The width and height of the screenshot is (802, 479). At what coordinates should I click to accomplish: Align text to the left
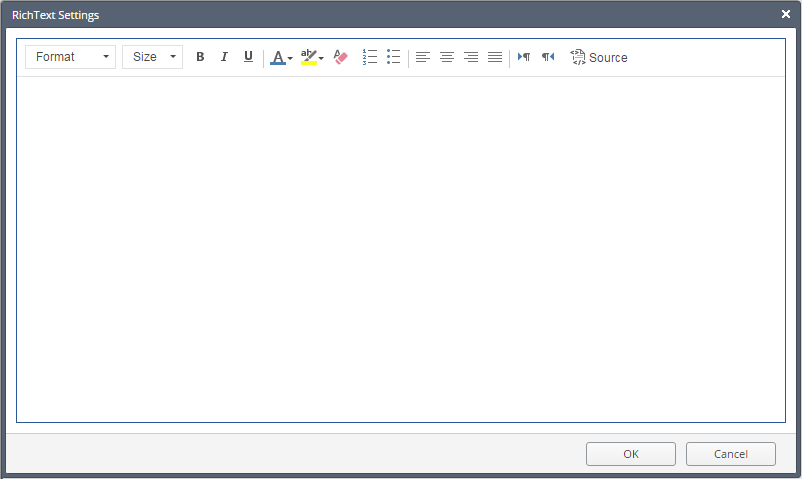(x=423, y=57)
